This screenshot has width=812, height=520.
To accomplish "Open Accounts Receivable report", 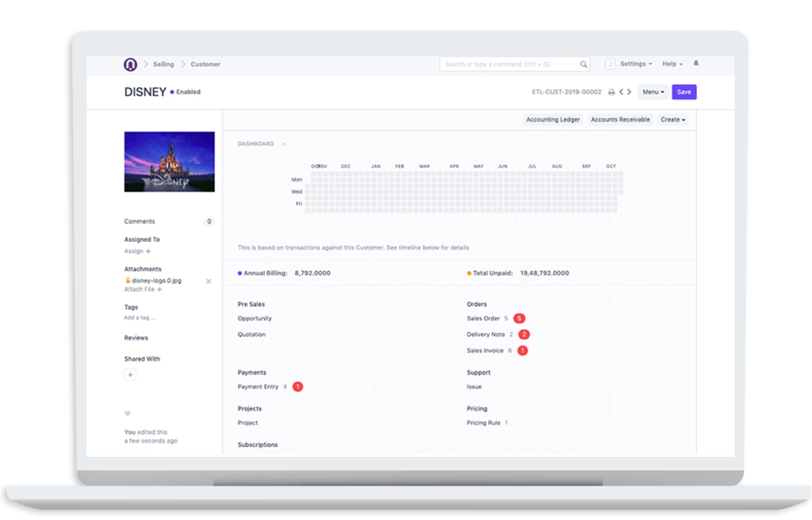I will [620, 119].
